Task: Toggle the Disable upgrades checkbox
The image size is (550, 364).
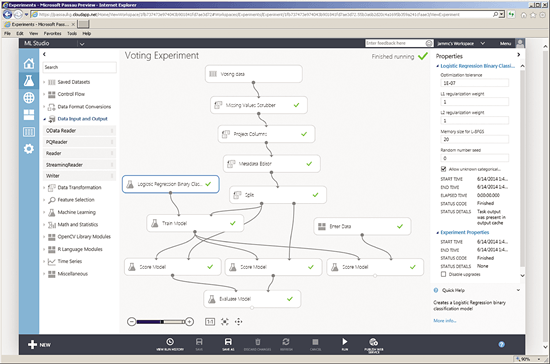Action: 443,274
